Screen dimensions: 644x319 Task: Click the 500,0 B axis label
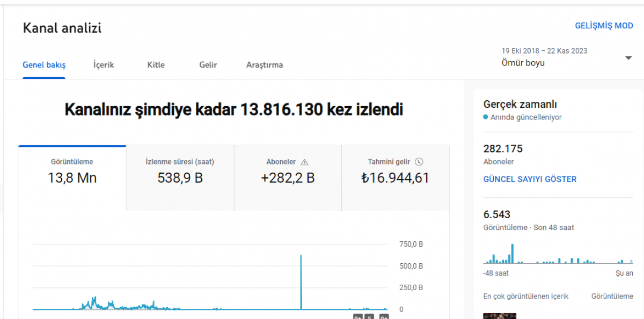411,266
